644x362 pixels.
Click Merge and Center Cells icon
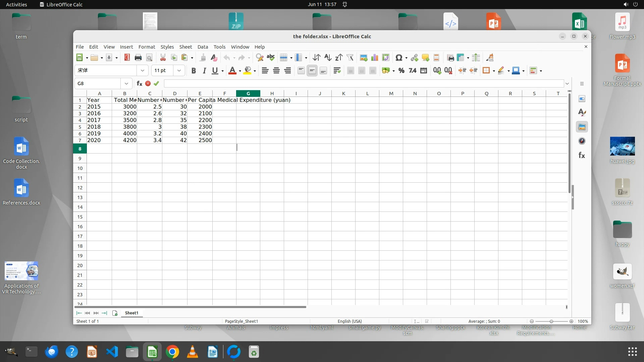[x=350, y=70]
